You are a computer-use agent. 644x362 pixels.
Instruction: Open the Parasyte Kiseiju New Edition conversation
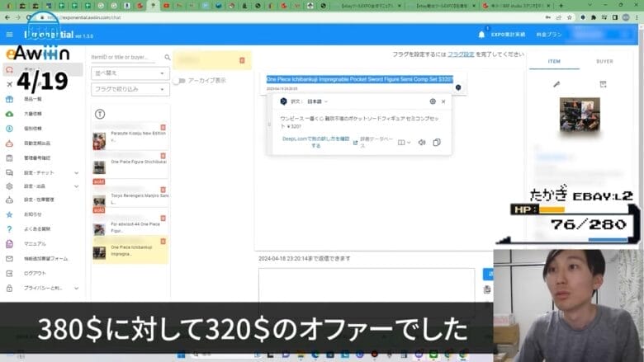click(130, 137)
